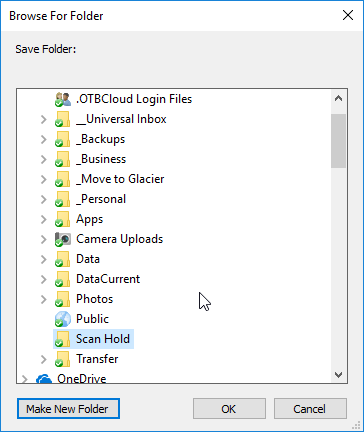
Task: Click the Cancel button
Action: tap(310, 409)
